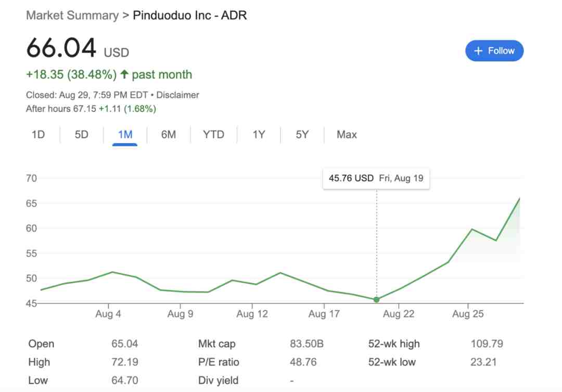Click the 52-wk low value 23.21
Viewport: 562px width, 392px height.
(483, 362)
